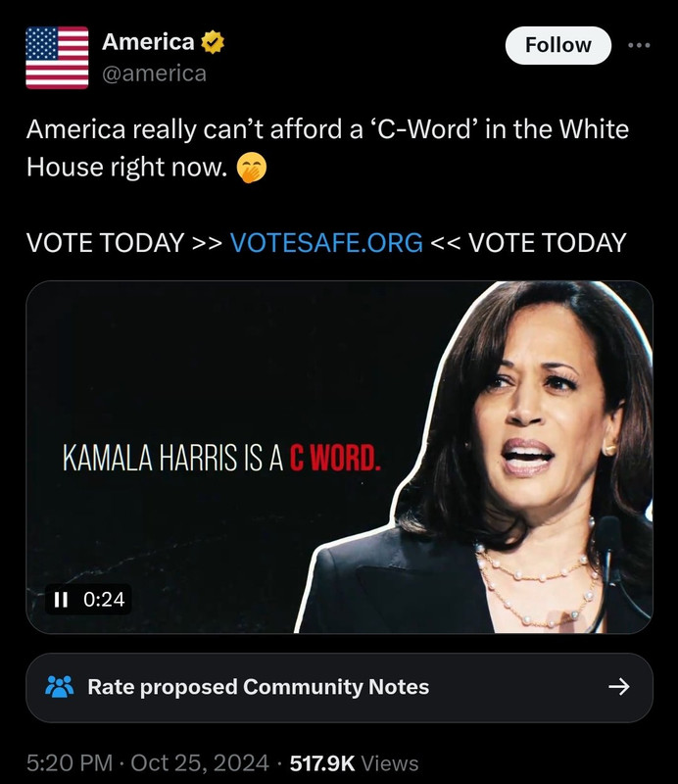Click the Oct 25, 2024 date
This screenshot has width=678, height=784.
point(200,763)
